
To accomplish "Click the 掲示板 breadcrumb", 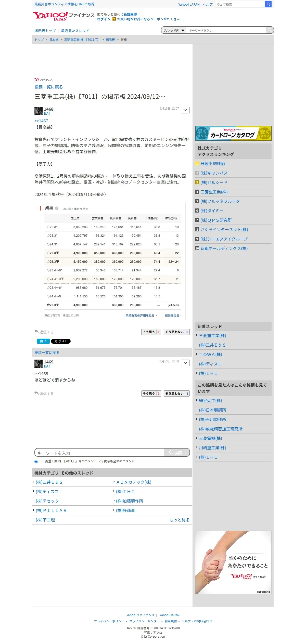I will pyautogui.click(x=110, y=40).
